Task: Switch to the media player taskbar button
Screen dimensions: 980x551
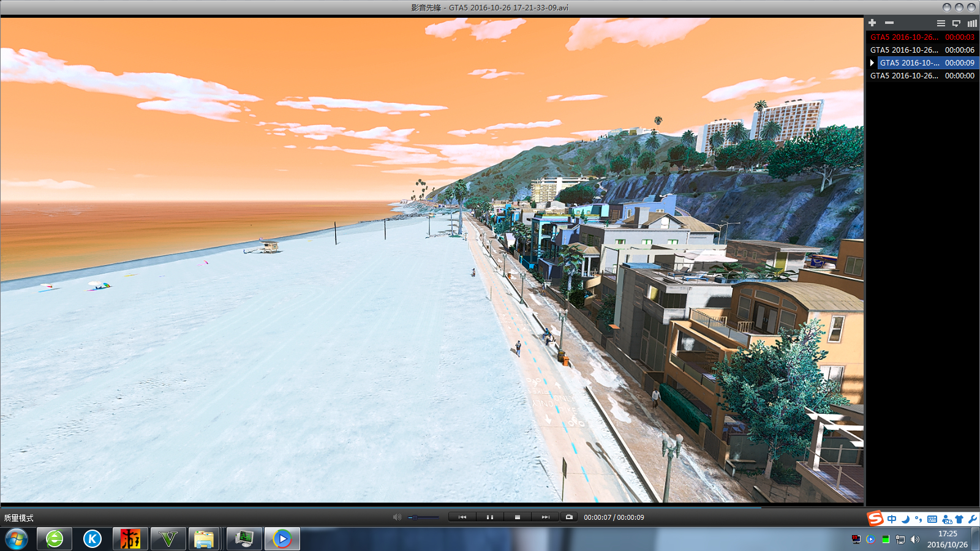Action: coord(282,539)
